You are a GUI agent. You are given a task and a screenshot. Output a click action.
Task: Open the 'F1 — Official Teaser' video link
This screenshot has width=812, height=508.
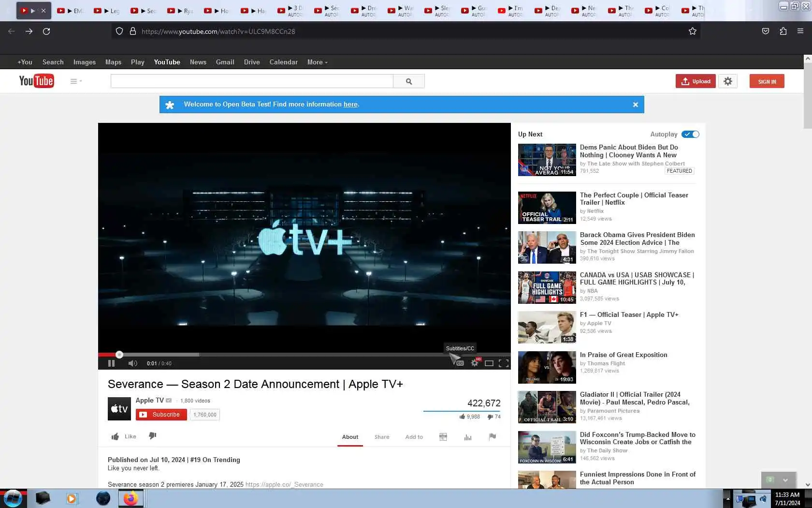(x=629, y=314)
